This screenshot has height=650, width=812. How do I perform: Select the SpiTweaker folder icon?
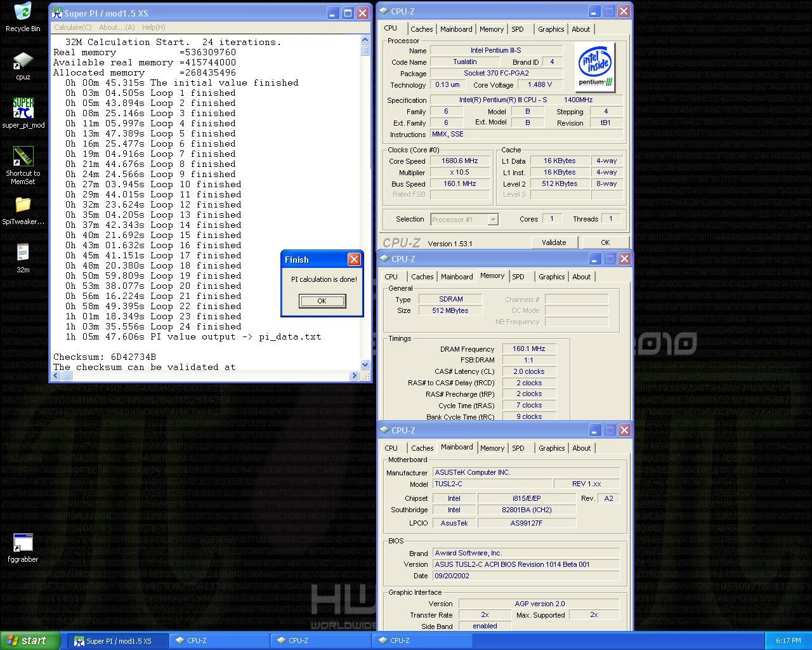point(23,211)
